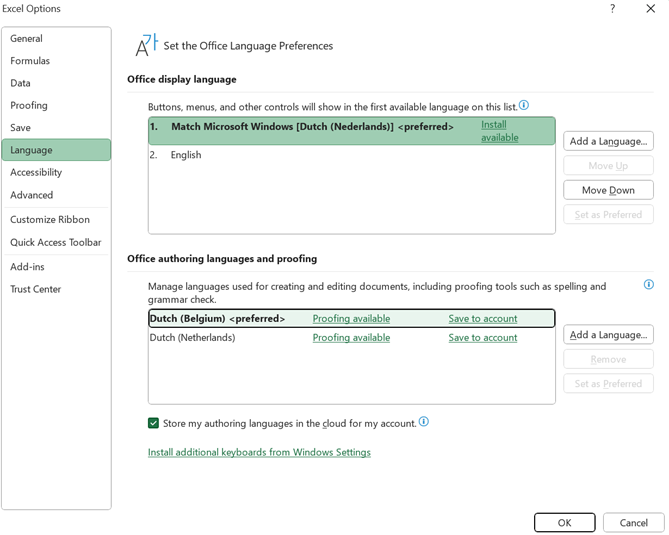The width and height of the screenshot is (669, 535).
Task: Confirm changes with OK button
Action: (x=564, y=523)
